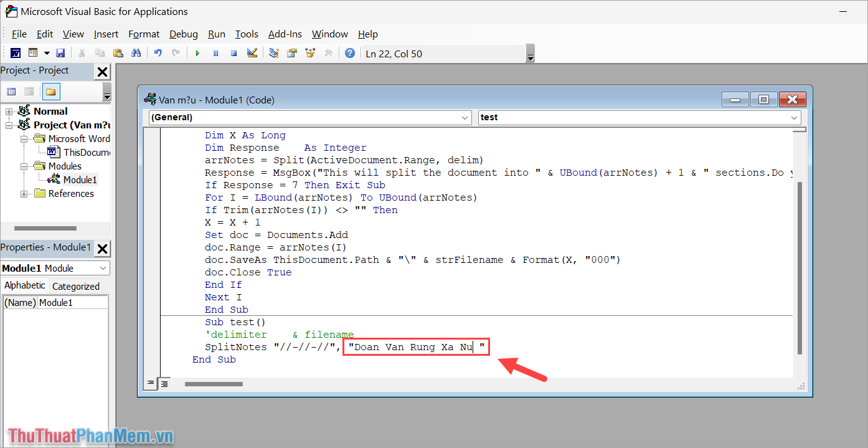The width and height of the screenshot is (868, 448).
Task: Open the (General) object dropdown
Action: point(310,117)
